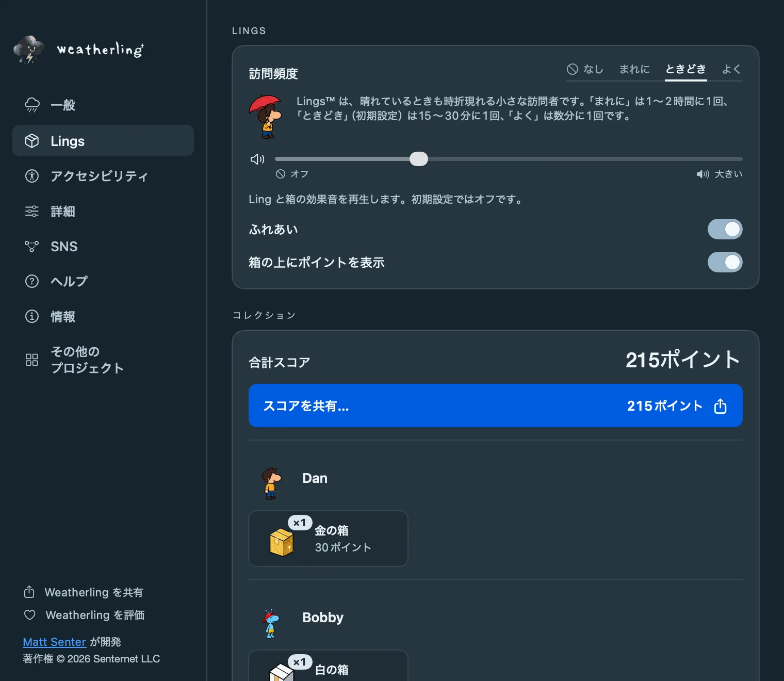Select よく visit frequency

coord(731,69)
